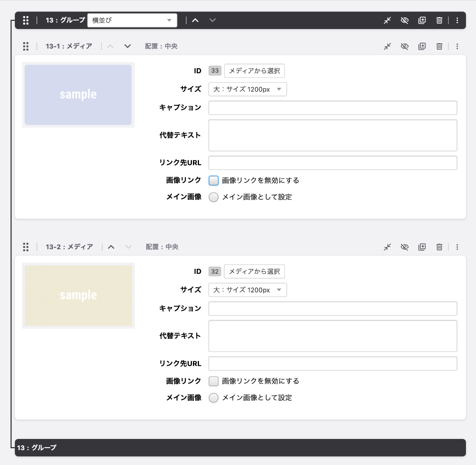This screenshot has height=465, width=476.
Task: Focus リンク先URL field in unit 13-1
Action: coord(333,163)
